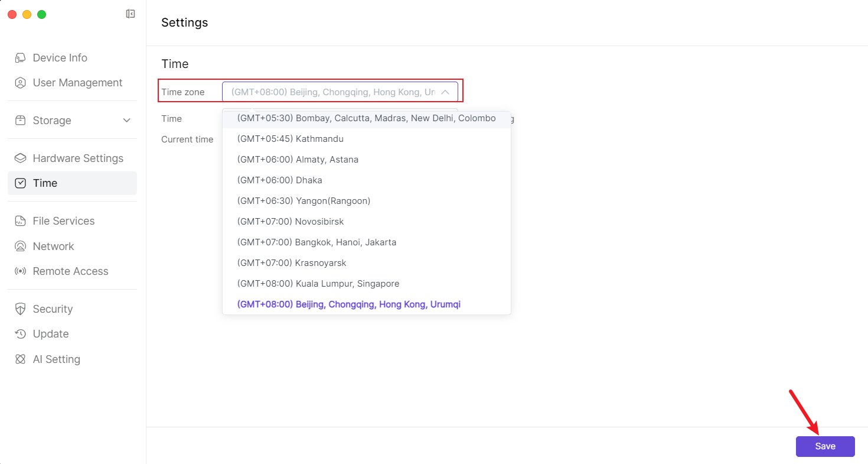
Task: Collapse the sidebar using the panel icon
Action: (130, 14)
